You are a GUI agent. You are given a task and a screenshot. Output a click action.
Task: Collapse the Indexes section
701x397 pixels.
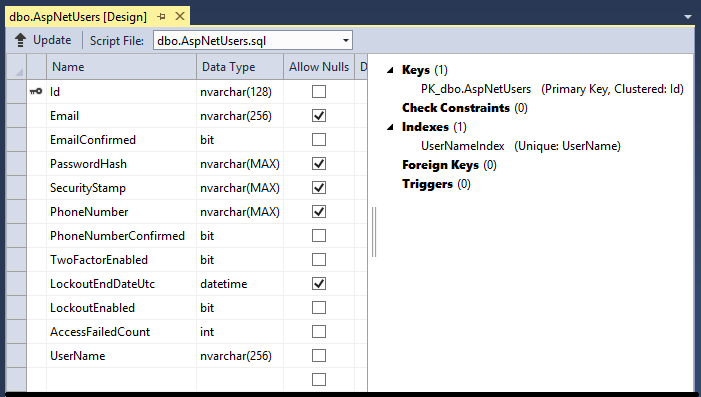pyautogui.click(x=390, y=127)
